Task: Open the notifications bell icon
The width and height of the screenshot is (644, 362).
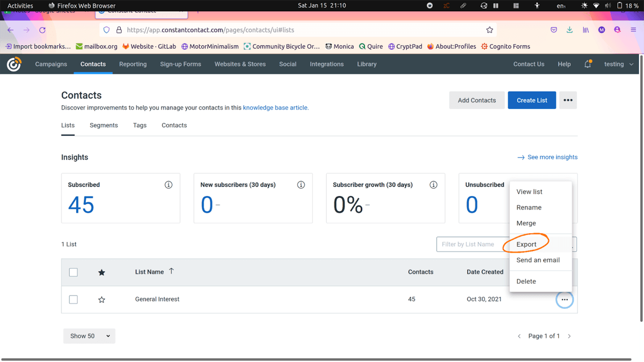Action: point(588,64)
